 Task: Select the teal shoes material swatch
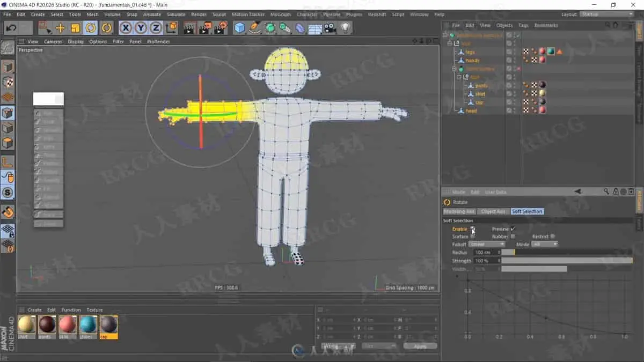[88, 325]
